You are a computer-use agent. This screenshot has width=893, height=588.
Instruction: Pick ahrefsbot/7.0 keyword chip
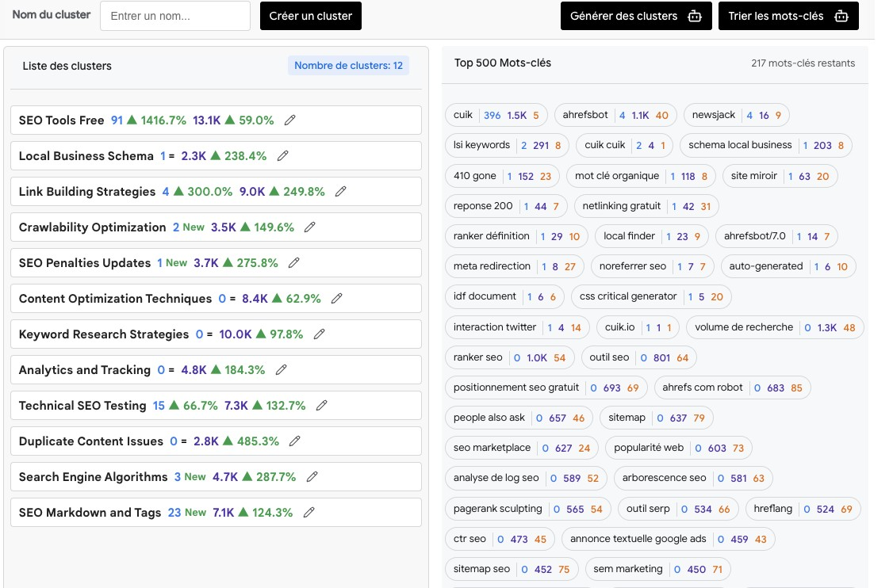pyautogui.click(x=776, y=236)
